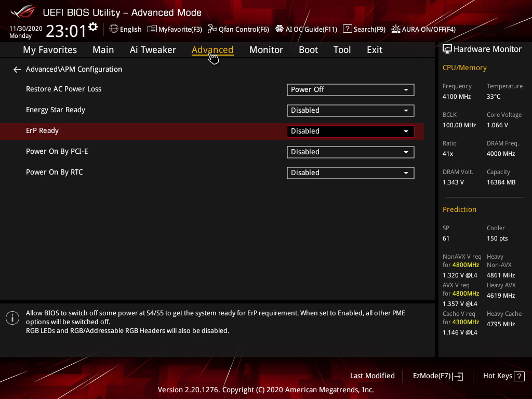Select the Power On By PCI-E label
Screen dimensions: 532x399
coord(57,151)
